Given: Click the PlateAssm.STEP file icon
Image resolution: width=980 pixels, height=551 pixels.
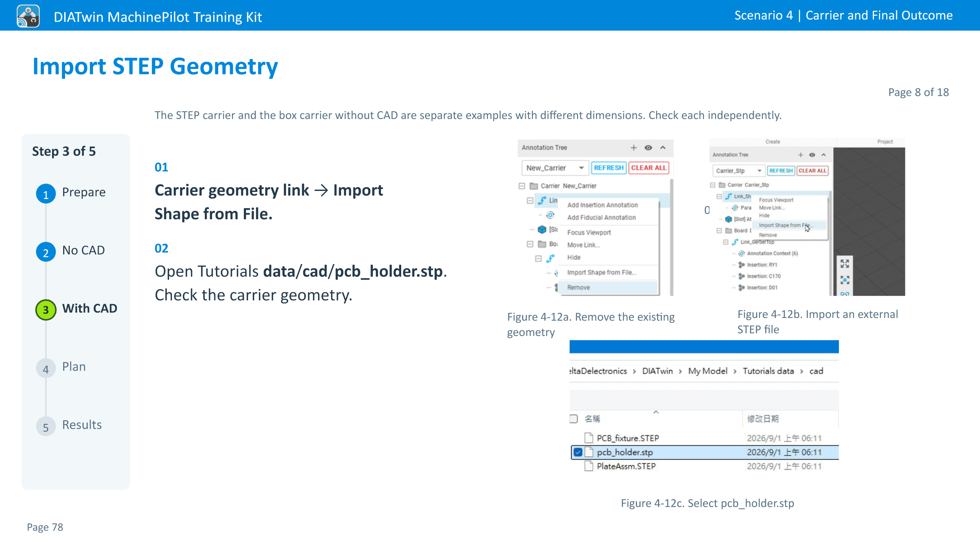Looking at the screenshot, I should click(x=589, y=466).
